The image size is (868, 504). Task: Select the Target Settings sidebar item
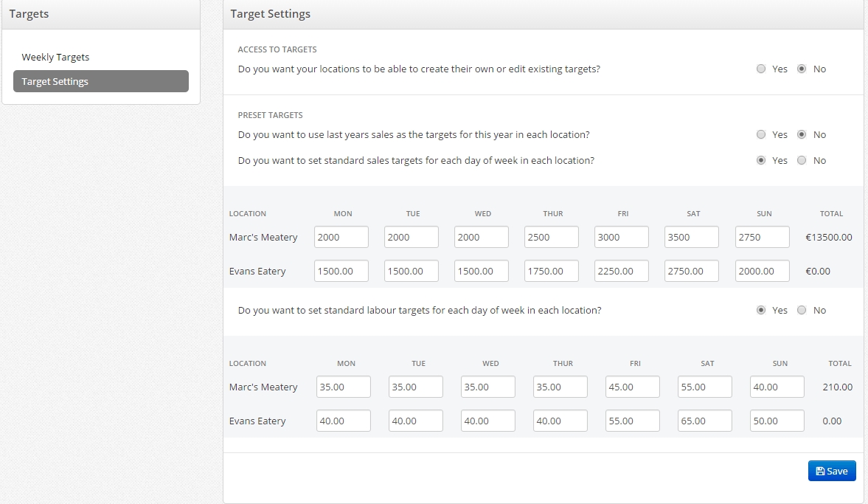(55, 81)
